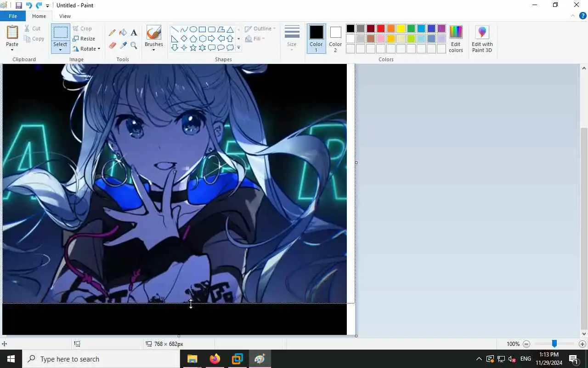Show hidden system tray icons
Viewport: 588px width, 368px height.
(479, 359)
